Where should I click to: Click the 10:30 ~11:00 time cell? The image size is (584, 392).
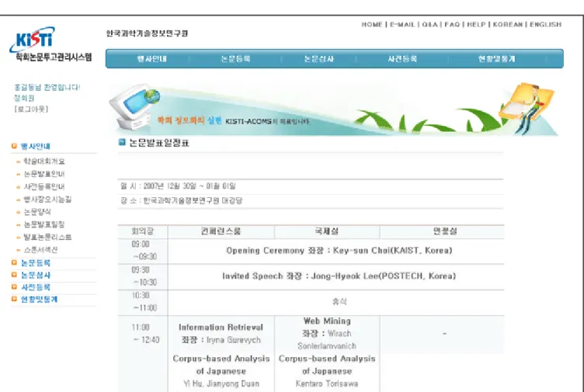point(144,301)
